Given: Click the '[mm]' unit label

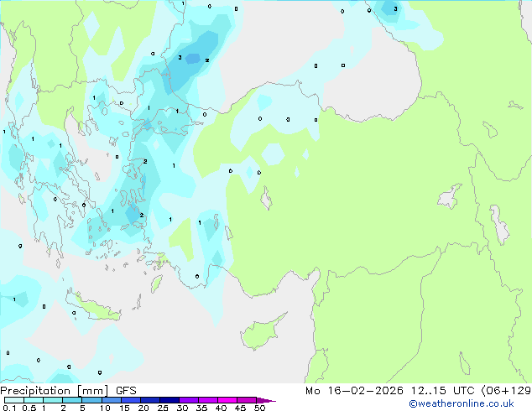Looking at the screenshot, I should [x=93, y=391].
